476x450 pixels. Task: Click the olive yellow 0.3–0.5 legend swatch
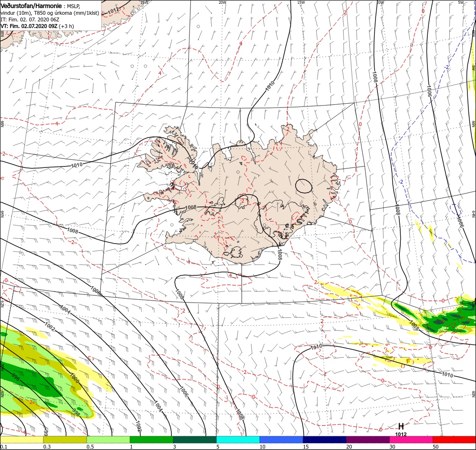tap(65, 440)
